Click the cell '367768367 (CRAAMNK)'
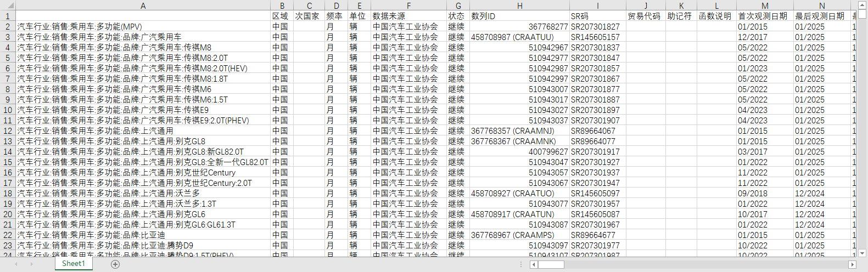 tap(519, 141)
